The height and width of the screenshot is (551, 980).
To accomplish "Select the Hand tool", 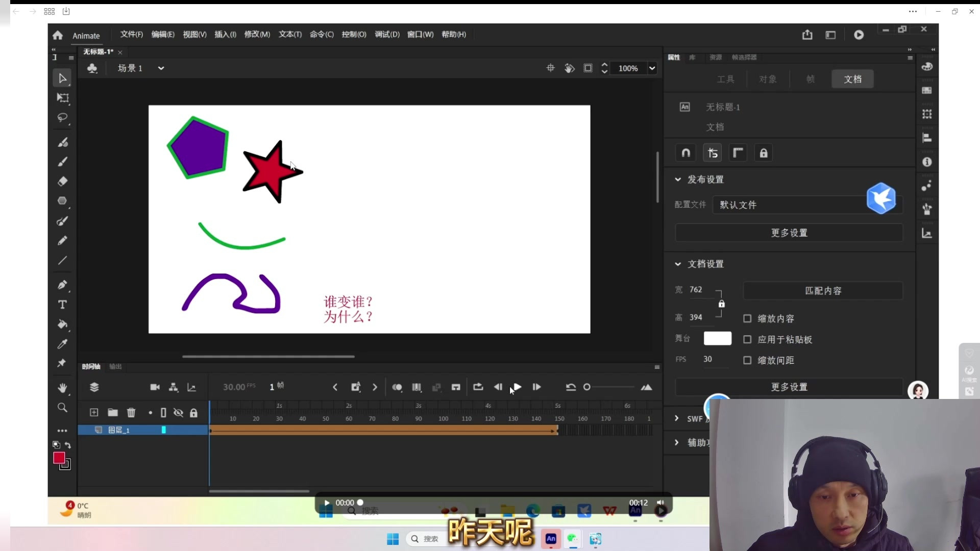I will (62, 388).
